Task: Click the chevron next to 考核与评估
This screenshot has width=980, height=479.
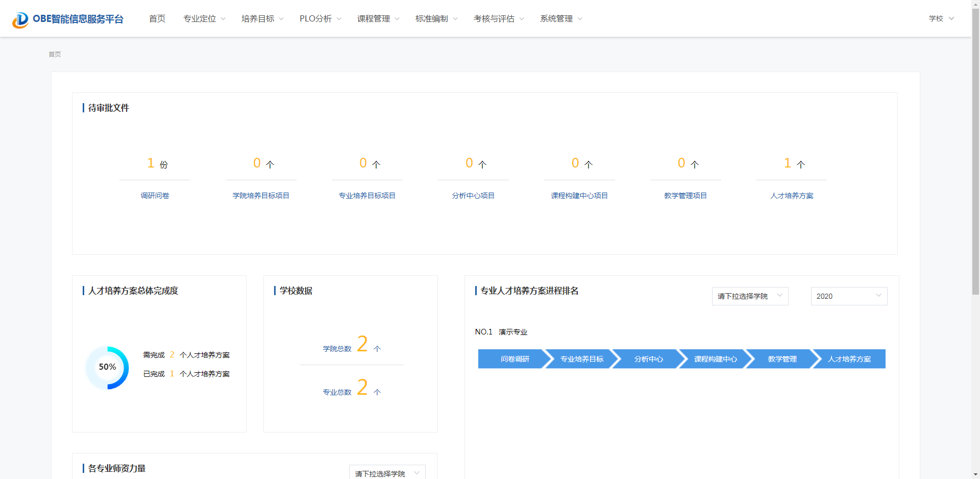Action: (x=522, y=19)
